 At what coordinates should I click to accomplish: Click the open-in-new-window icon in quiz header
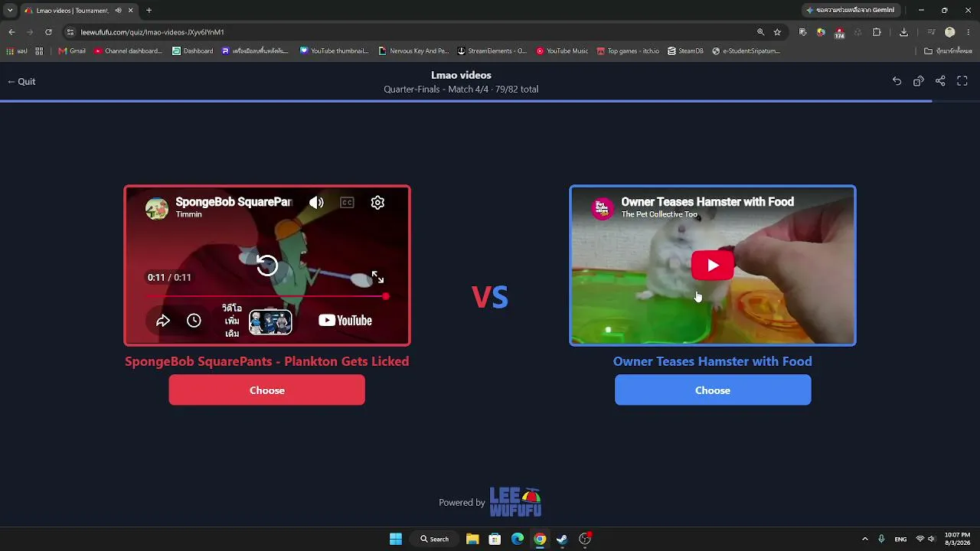click(x=919, y=81)
